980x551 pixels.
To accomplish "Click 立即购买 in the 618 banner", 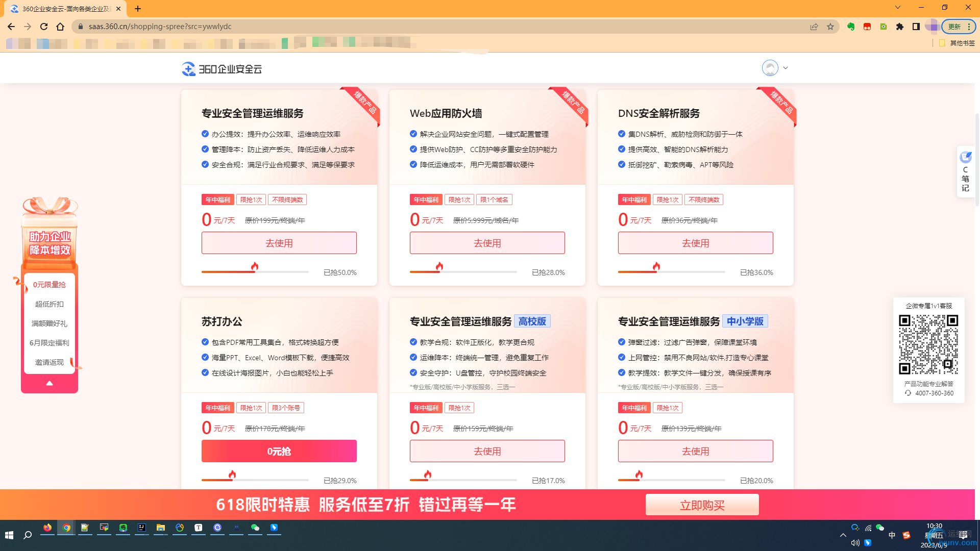I will pos(702,505).
